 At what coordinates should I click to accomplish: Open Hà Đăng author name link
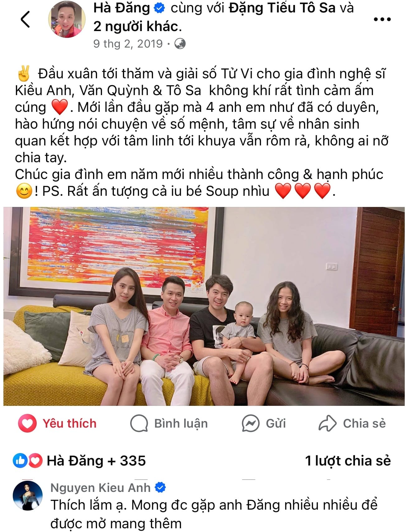coord(122,8)
